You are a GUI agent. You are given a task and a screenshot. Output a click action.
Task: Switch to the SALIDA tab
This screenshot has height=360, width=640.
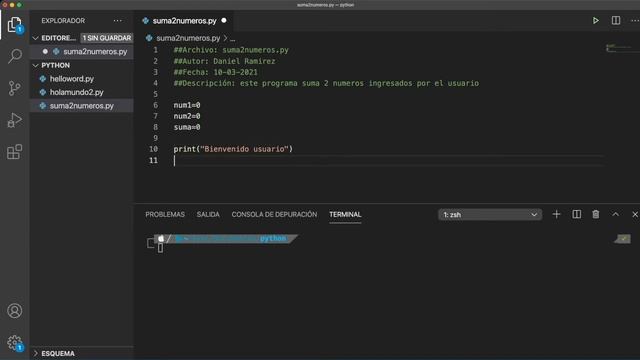pyautogui.click(x=208, y=214)
